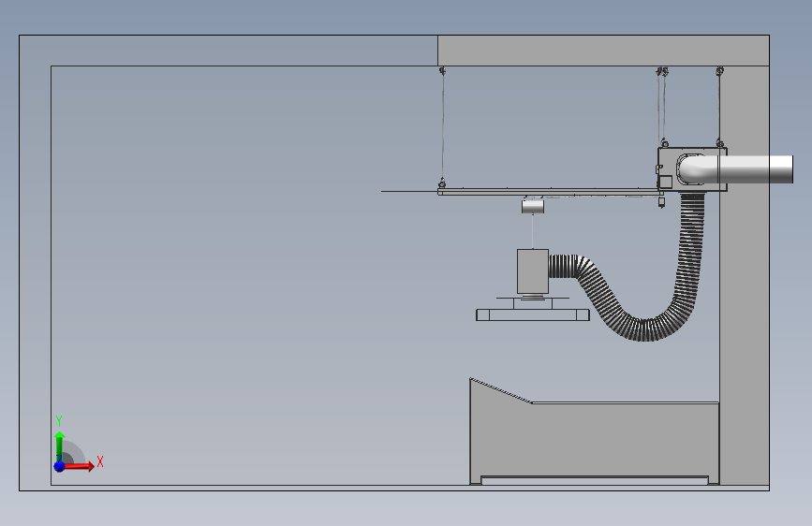The image size is (812, 526).
Task: Select the rectangular block attached to the hose
Action: (x=532, y=271)
